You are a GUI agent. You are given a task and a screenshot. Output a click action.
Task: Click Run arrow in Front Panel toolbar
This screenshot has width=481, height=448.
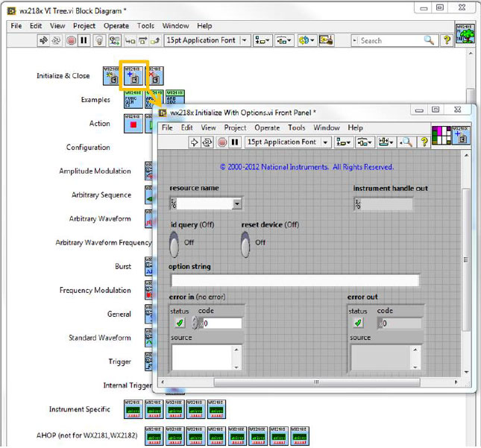[x=195, y=142]
